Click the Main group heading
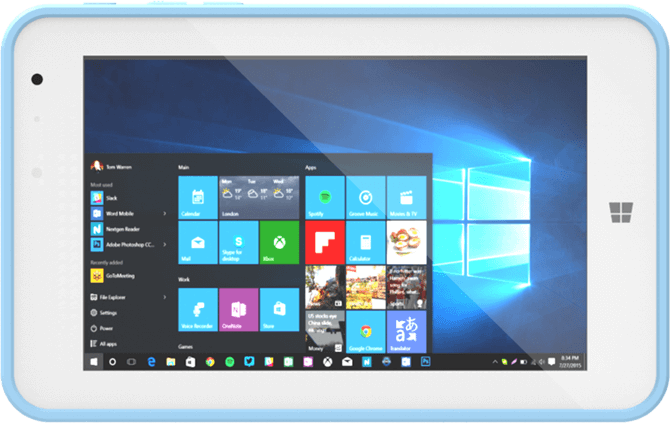 pyautogui.click(x=184, y=167)
